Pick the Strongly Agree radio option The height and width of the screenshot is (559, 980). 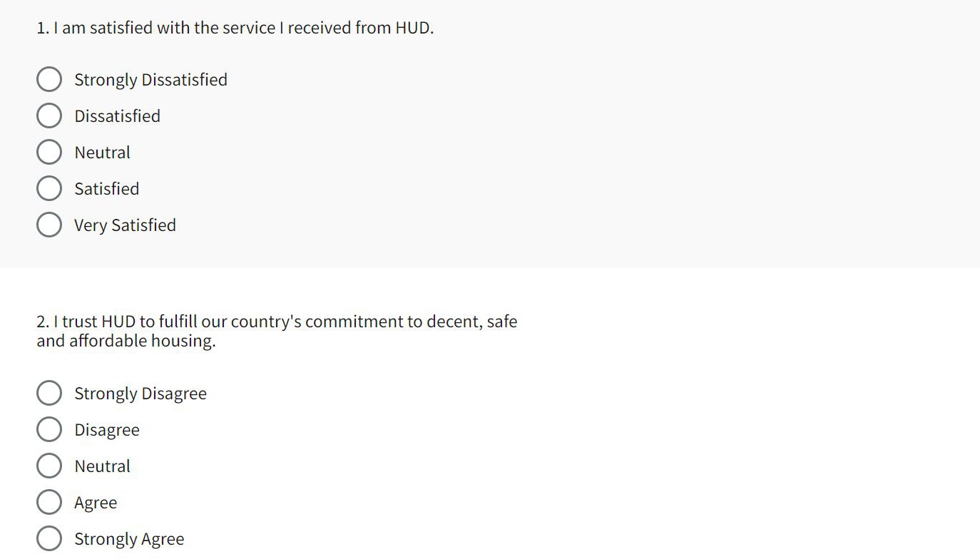(49, 539)
